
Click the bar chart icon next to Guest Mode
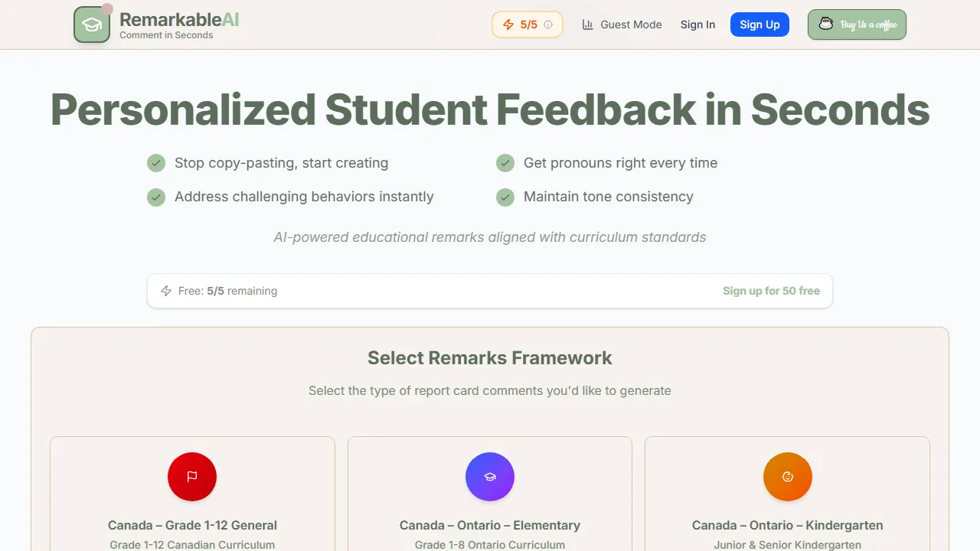[x=587, y=24]
